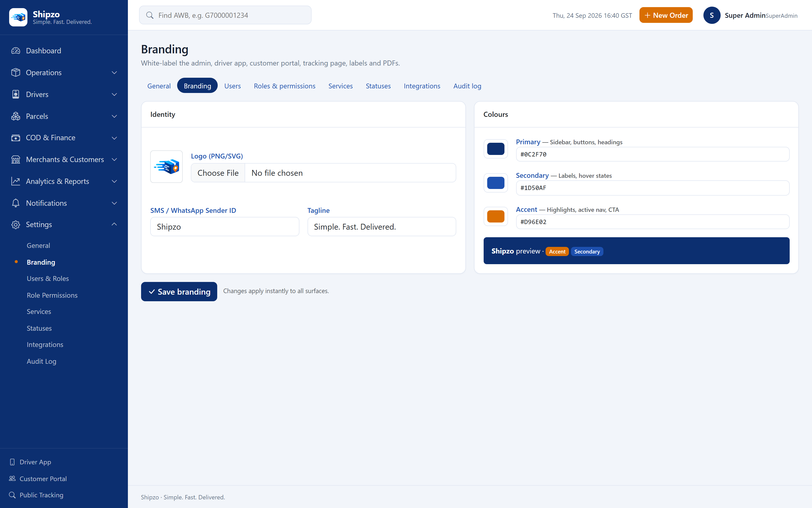This screenshot has height=508, width=812.
Task: Open the Primary colour swatch picker
Action: tap(496, 149)
